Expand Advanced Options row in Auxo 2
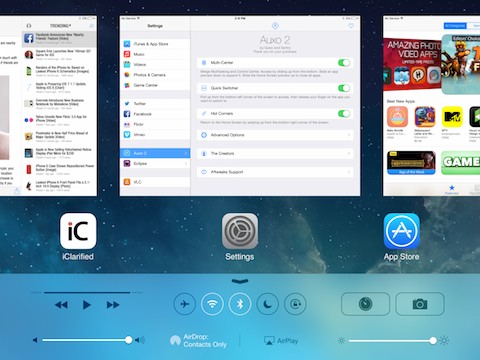Image resolution: width=480 pixels, height=360 pixels. 275,135
